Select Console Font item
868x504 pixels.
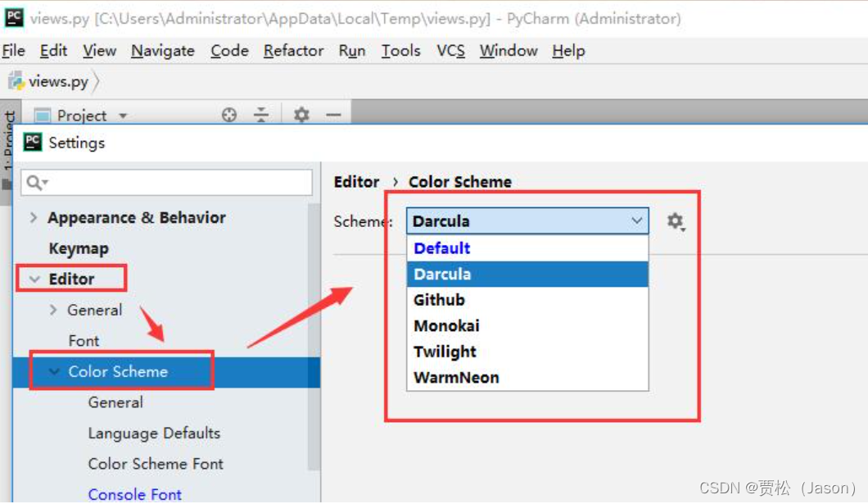[134, 494]
